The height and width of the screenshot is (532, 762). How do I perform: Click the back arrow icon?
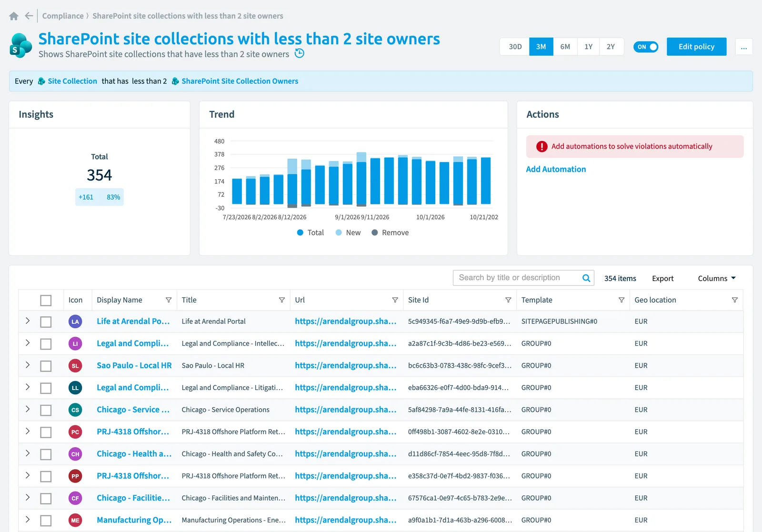29,16
